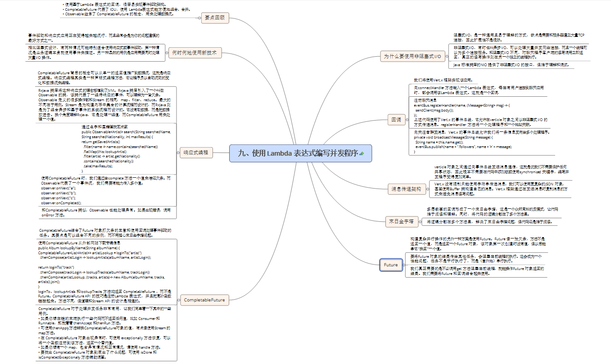Collapse the 末日金字塔 branch circle
611x364 pixels.
[x=420, y=221]
